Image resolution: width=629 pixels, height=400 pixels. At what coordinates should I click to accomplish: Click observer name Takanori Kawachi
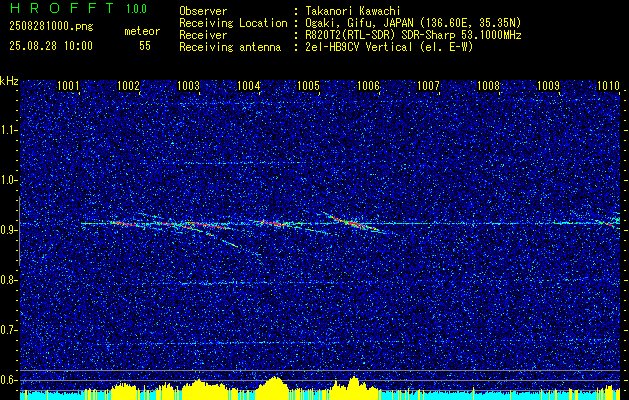(x=353, y=11)
